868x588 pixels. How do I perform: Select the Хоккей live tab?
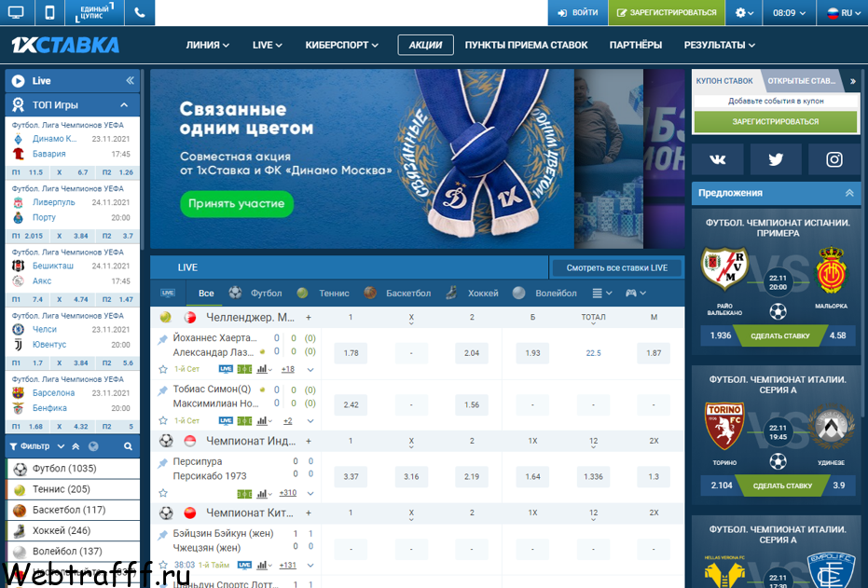coord(472,294)
